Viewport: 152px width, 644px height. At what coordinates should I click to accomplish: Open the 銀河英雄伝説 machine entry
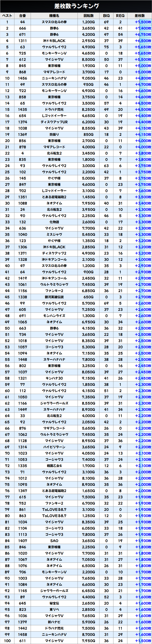[x=54, y=297]
